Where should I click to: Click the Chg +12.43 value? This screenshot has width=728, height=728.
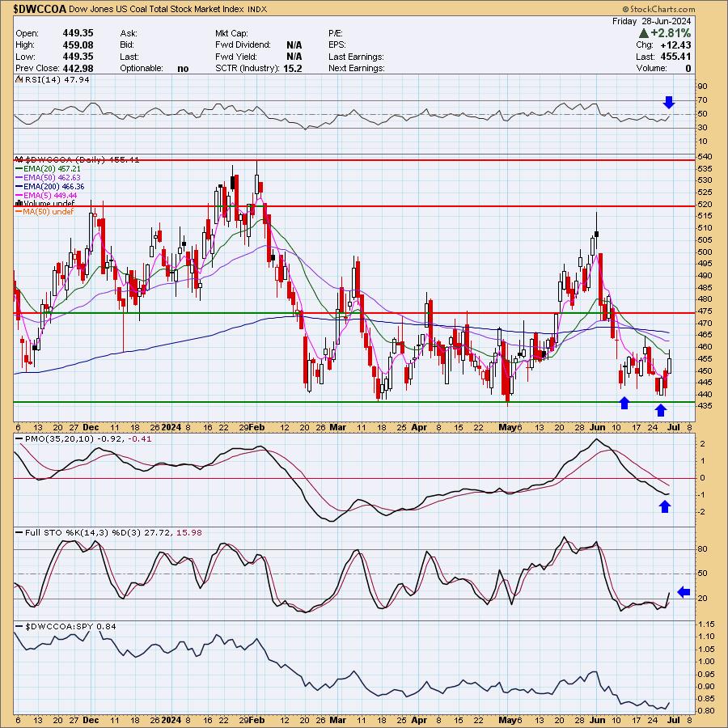click(675, 45)
